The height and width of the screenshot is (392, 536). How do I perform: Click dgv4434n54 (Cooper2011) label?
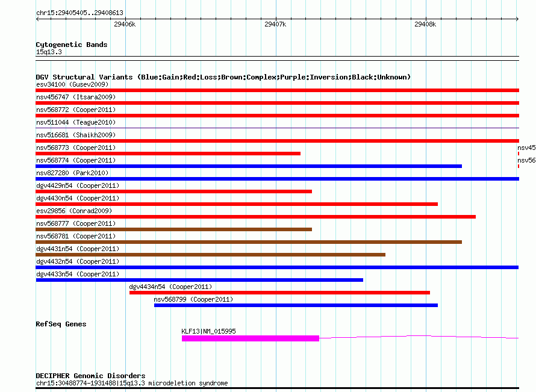pos(170,287)
